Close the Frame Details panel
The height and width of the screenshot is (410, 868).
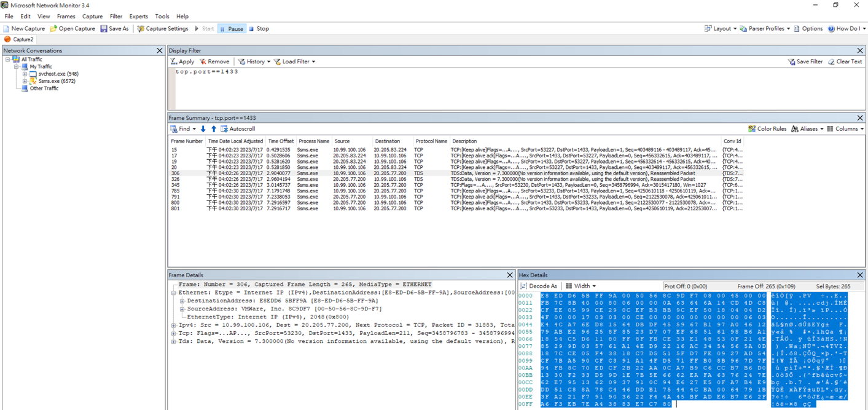click(x=510, y=275)
